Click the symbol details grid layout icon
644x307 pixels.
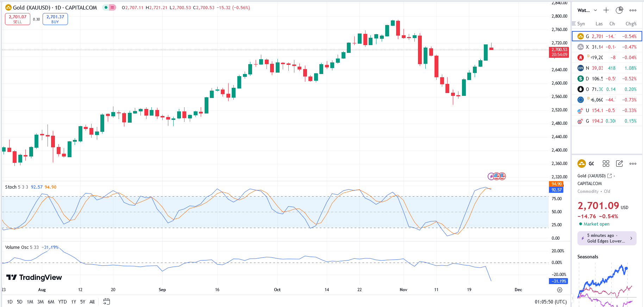[x=606, y=164]
